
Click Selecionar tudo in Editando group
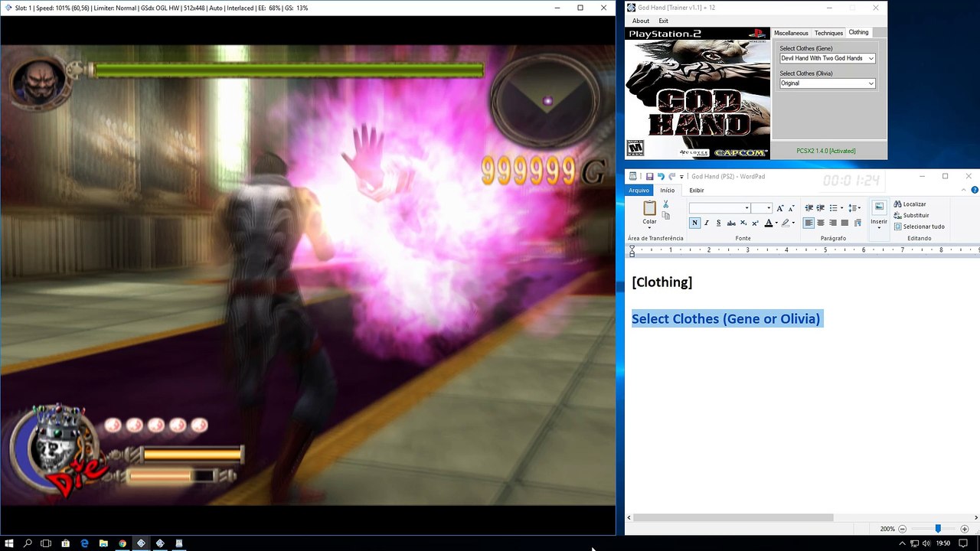[x=919, y=227]
